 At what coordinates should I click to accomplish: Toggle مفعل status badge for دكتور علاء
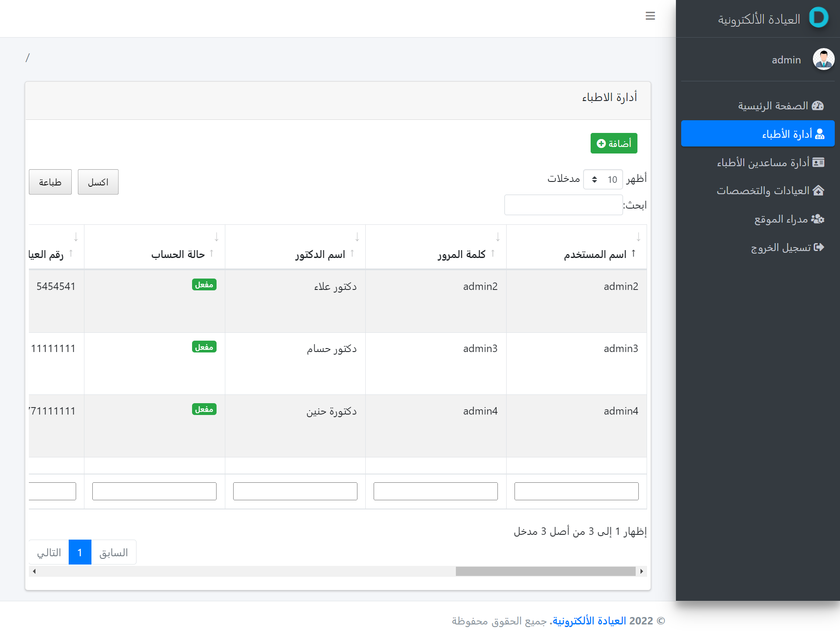pos(204,285)
